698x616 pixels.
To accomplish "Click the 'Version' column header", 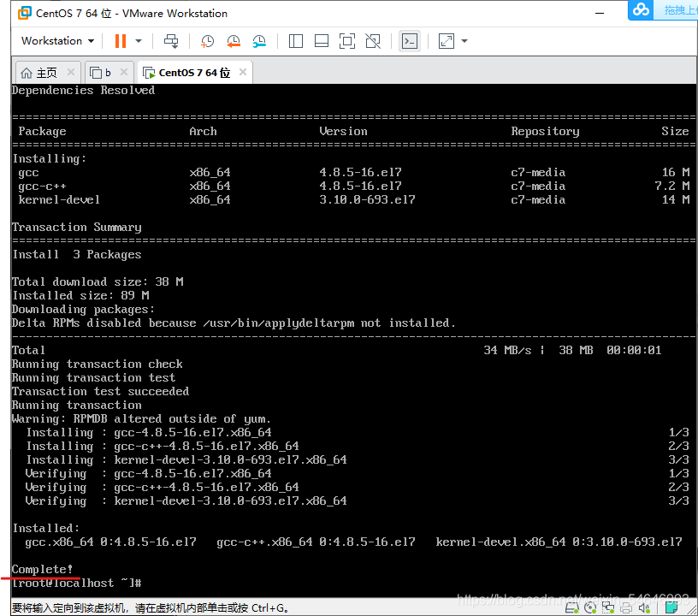I will click(343, 131).
